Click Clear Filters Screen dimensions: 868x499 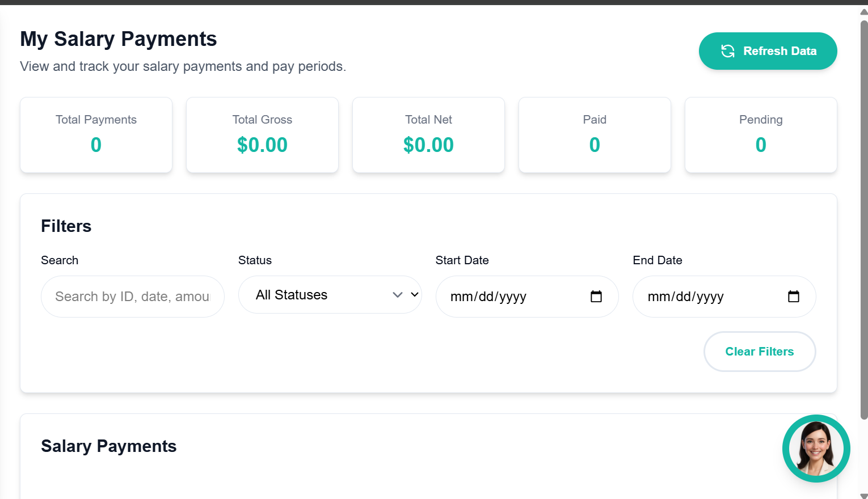click(760, 352)
